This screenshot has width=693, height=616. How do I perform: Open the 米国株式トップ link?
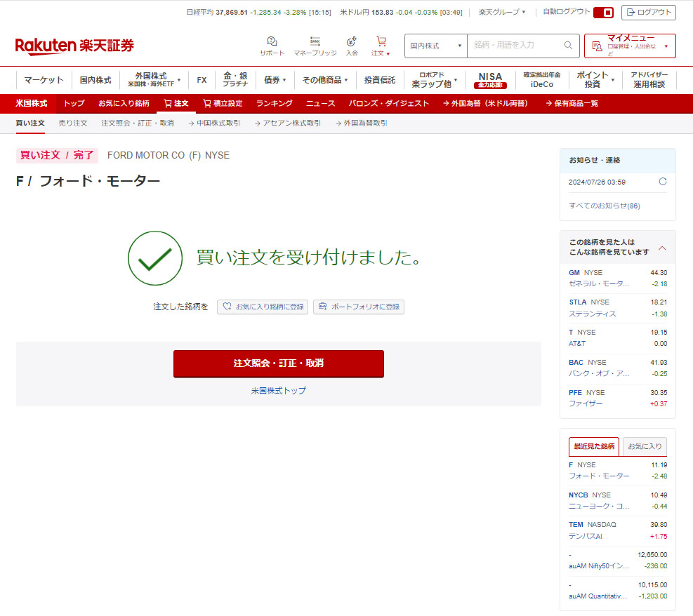point(278,391)
